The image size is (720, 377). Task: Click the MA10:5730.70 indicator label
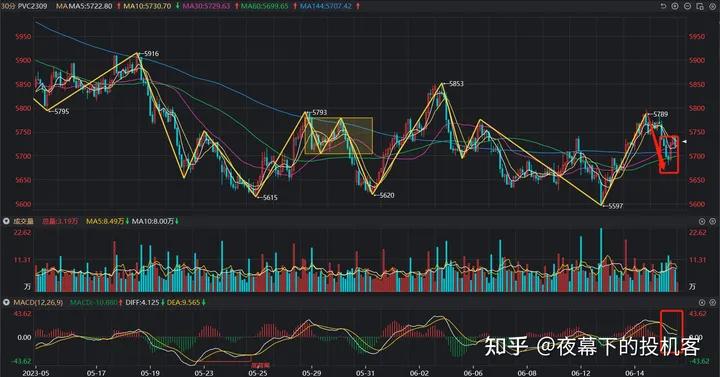click(x=147, y=6)
